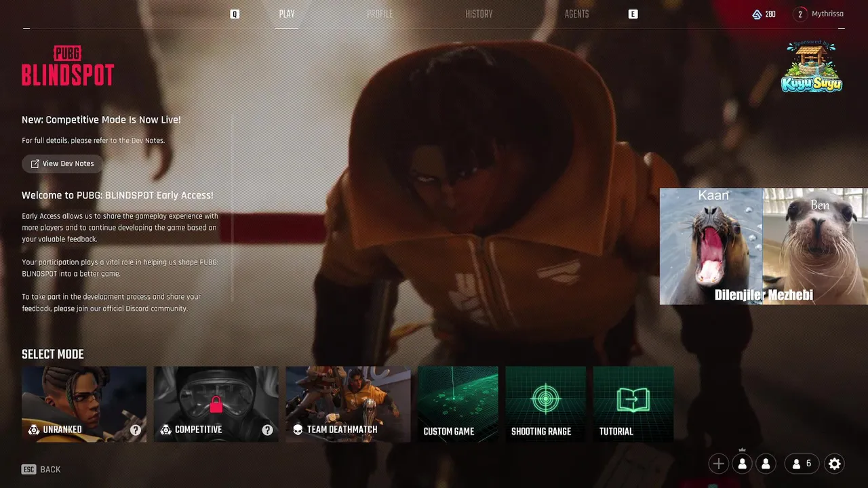Click the Dilenjiler Mezhebi caption
This screenshot has width=868, height=488.
[x=764, y=295]
